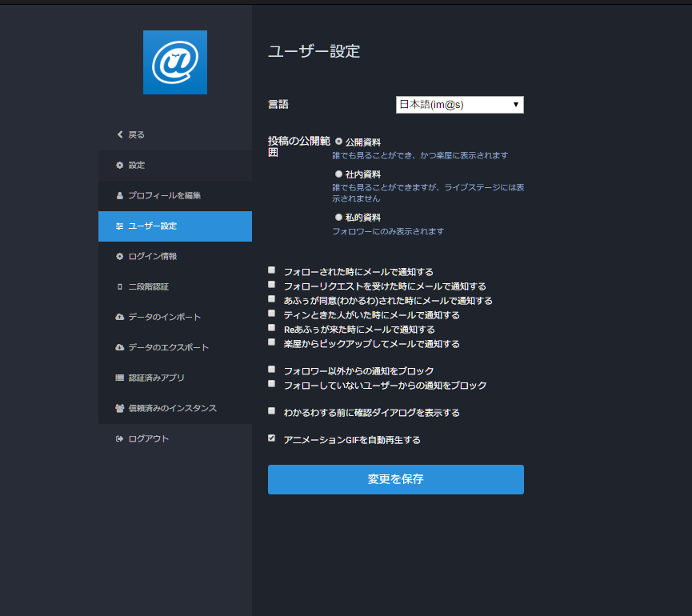Click the phone icon beside 二段階認証
Screen dimensions: 692x616
tap(119, 287)
